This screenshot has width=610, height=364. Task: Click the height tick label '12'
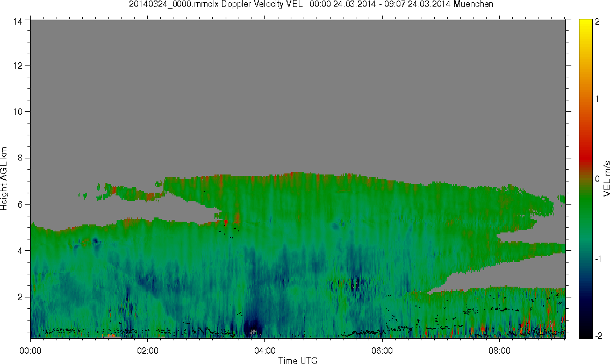[x=18, y=65]
